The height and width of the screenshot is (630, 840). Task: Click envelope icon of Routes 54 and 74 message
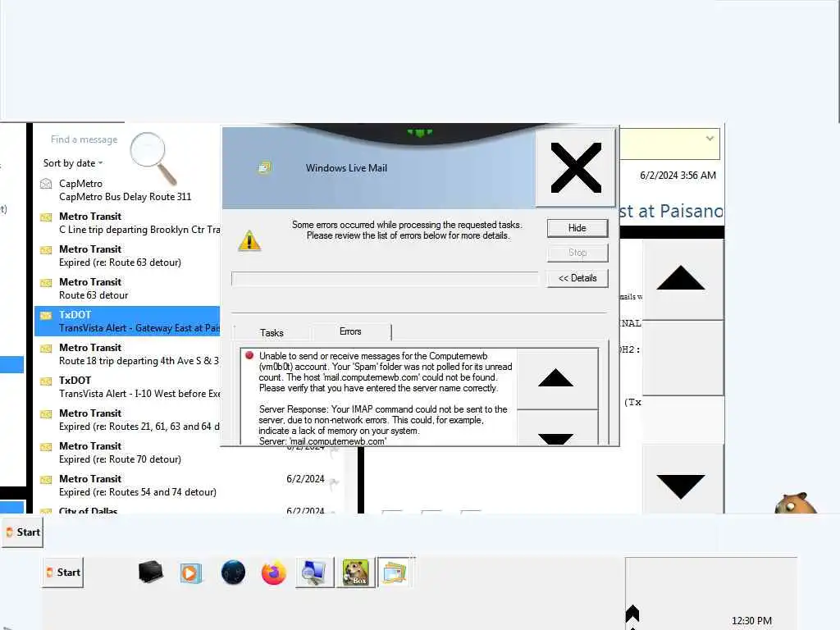coord(46,479)
